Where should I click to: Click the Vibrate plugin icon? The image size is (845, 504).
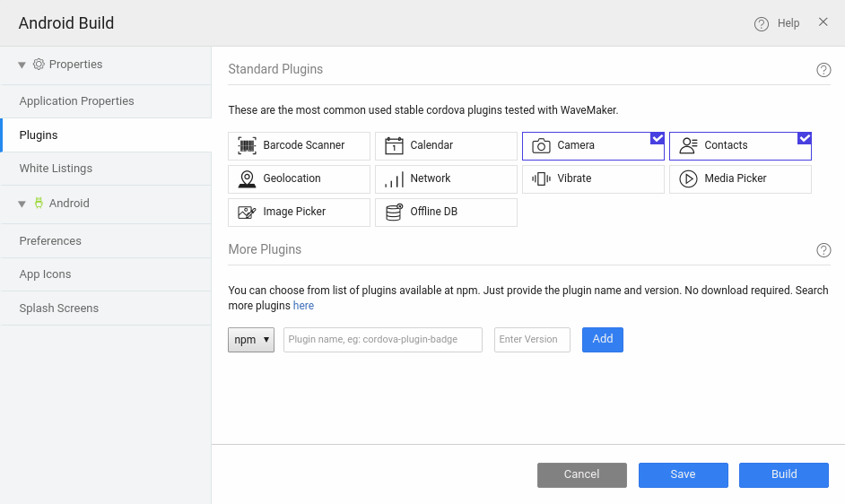(x=541, y=178)
